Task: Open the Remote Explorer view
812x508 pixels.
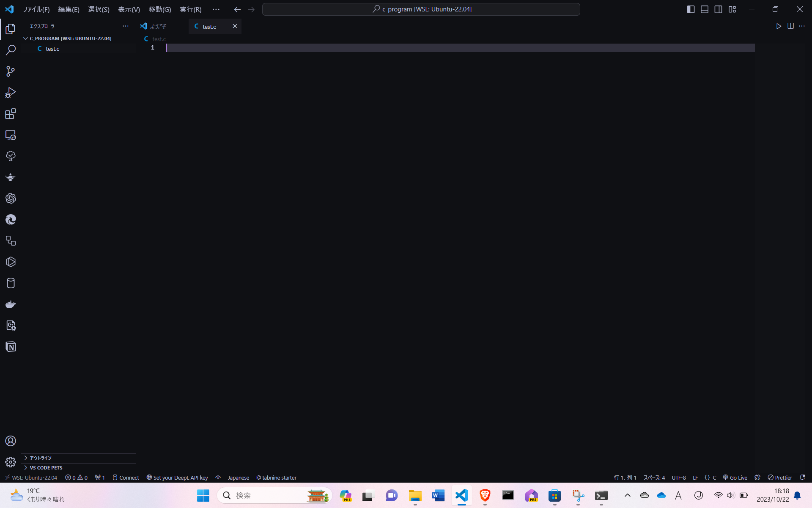Action: [x=11, y=135]
